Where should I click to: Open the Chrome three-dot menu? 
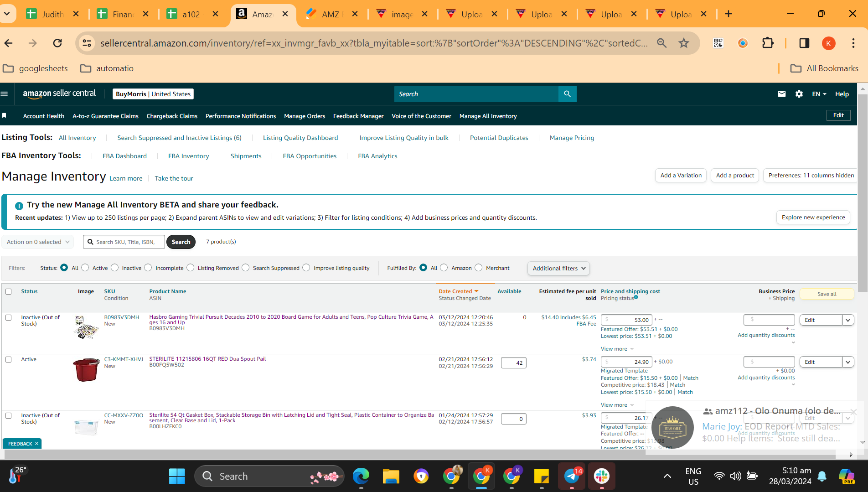click(x=853, y=43)
